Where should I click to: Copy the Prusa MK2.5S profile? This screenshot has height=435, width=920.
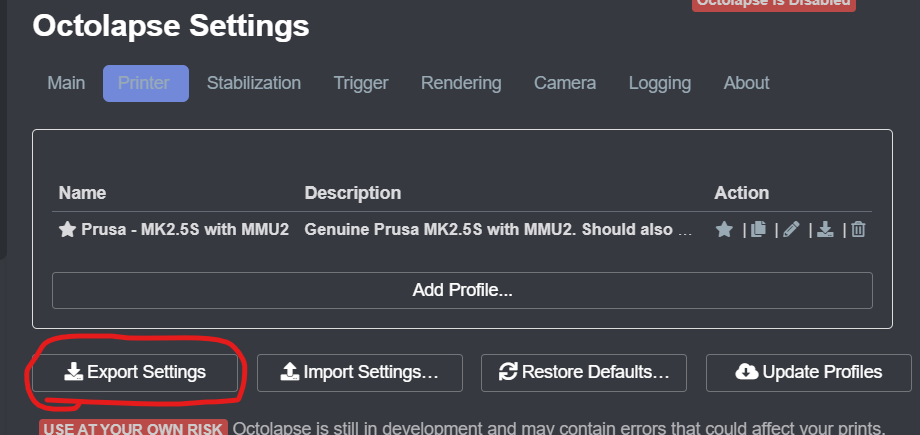point(758,230)
